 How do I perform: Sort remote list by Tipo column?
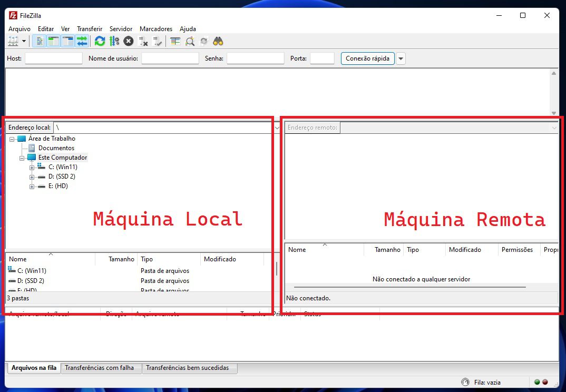coord(425,250)
